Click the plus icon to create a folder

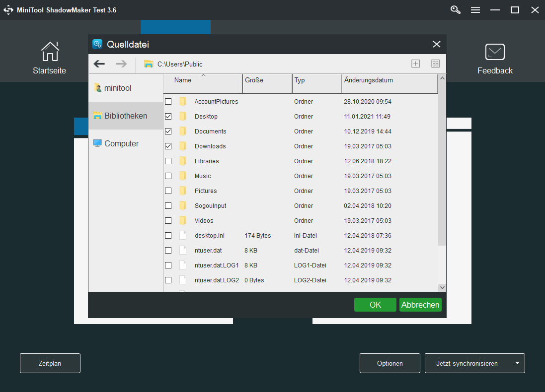point(415,64)
